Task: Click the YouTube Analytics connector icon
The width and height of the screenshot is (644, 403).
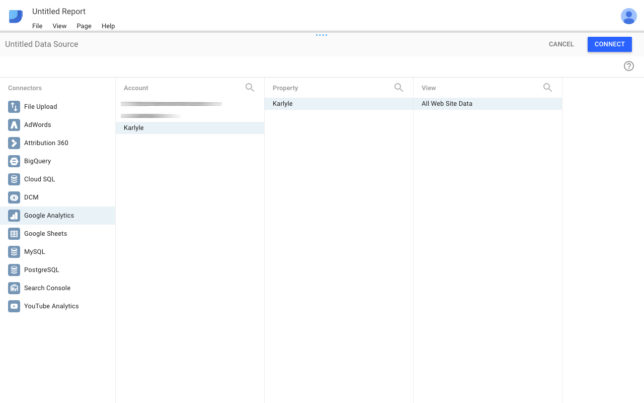Action: coord(14,306)
